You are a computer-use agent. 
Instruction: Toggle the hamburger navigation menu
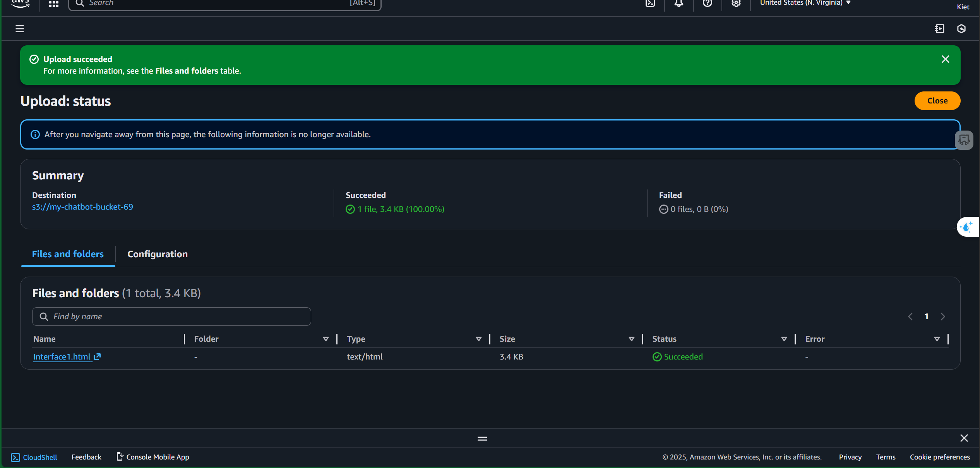coord(20,29)
